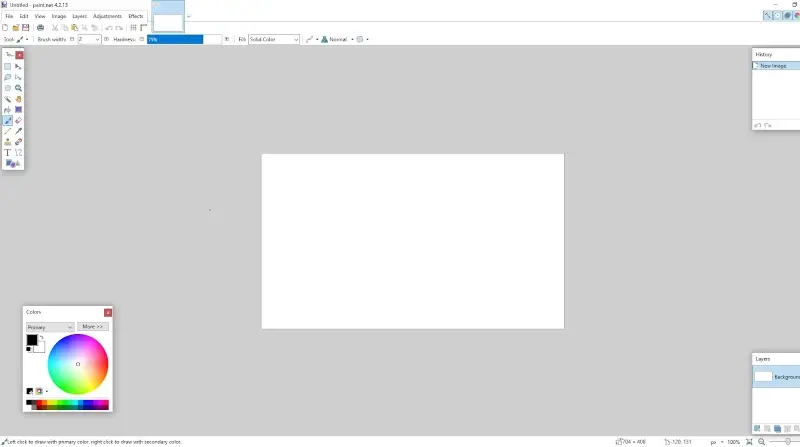Select the Line/Curve tool

(x=18, y=153)
